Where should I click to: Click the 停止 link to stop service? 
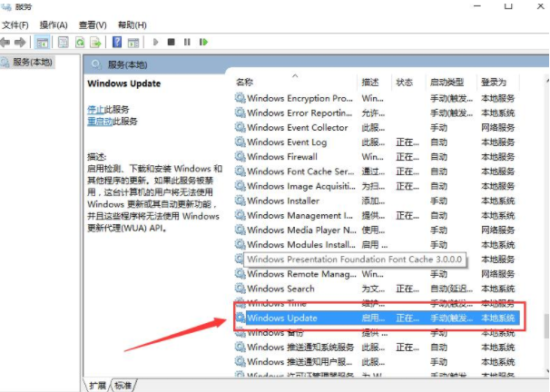[x=96, y=108]
